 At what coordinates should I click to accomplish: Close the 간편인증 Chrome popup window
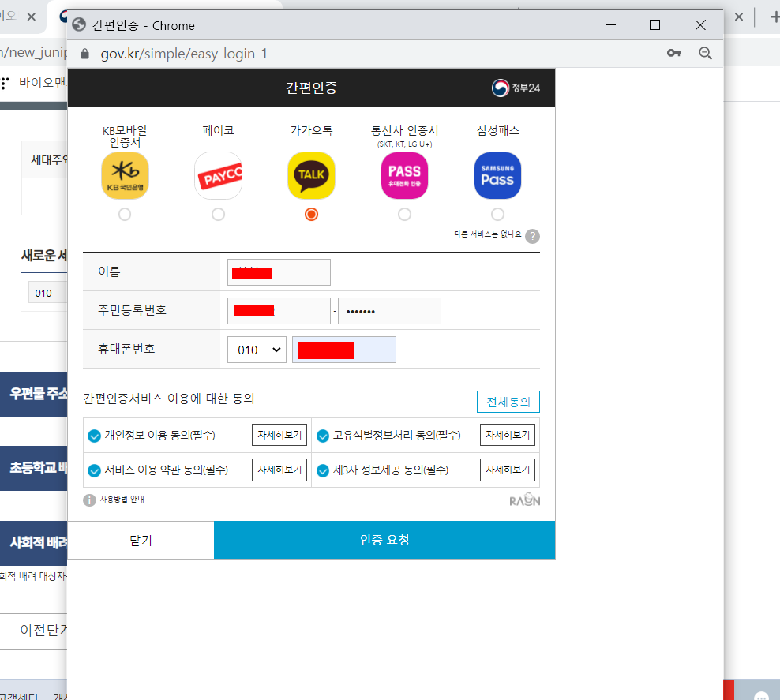coord(700,24)
